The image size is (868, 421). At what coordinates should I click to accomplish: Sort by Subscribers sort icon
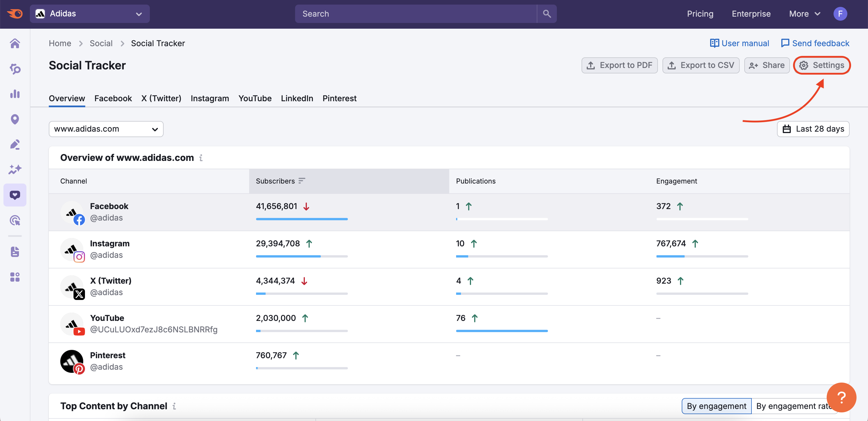click(x=302, y=181)
